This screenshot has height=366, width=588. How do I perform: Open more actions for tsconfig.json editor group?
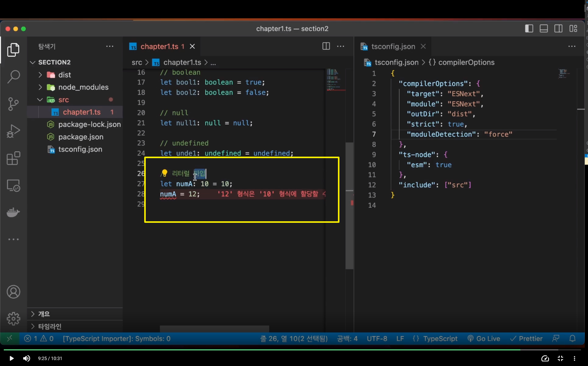pyautogui.click(x=572, y=46)
